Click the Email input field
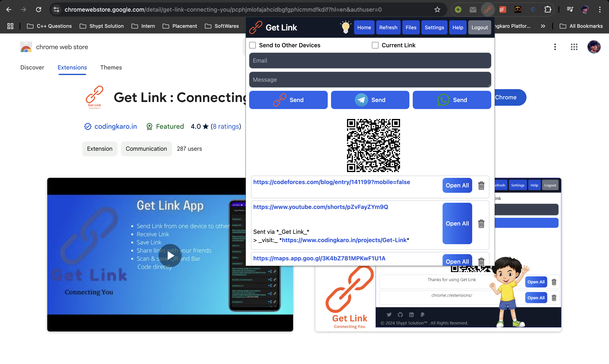Viewport: 609px width, 364px height. (370, 61)
